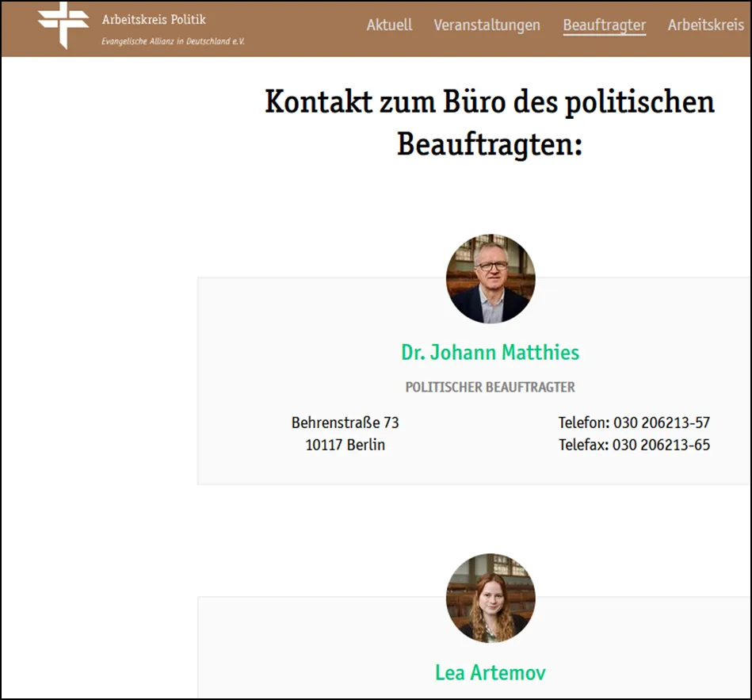This screenshot has height=700, width=752.
Task: Click the cross-shaped Evangelische Allianz logo
Action: 64,25
